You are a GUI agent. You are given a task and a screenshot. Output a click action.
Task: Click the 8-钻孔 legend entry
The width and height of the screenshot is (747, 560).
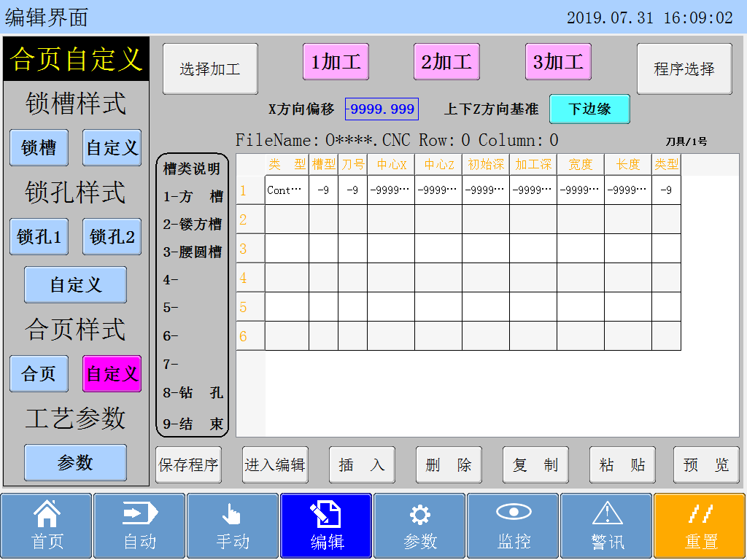click(193, 392)
